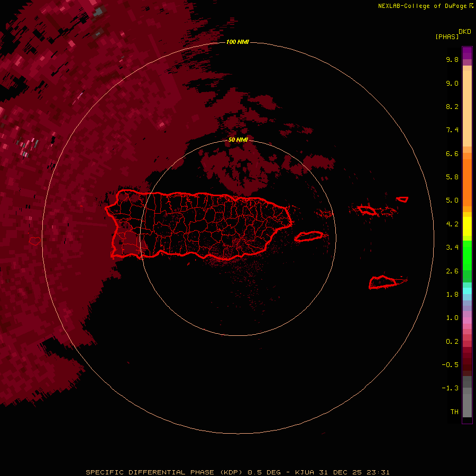Click the NEXLAB-College of DuPage credit text
476x476 pixels.
(425, 6)
